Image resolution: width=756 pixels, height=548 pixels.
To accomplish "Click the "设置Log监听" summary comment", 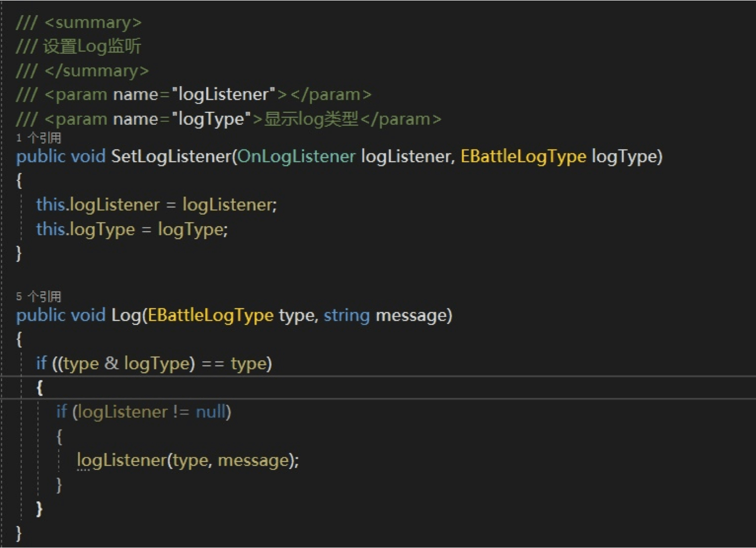I will 92,47.
